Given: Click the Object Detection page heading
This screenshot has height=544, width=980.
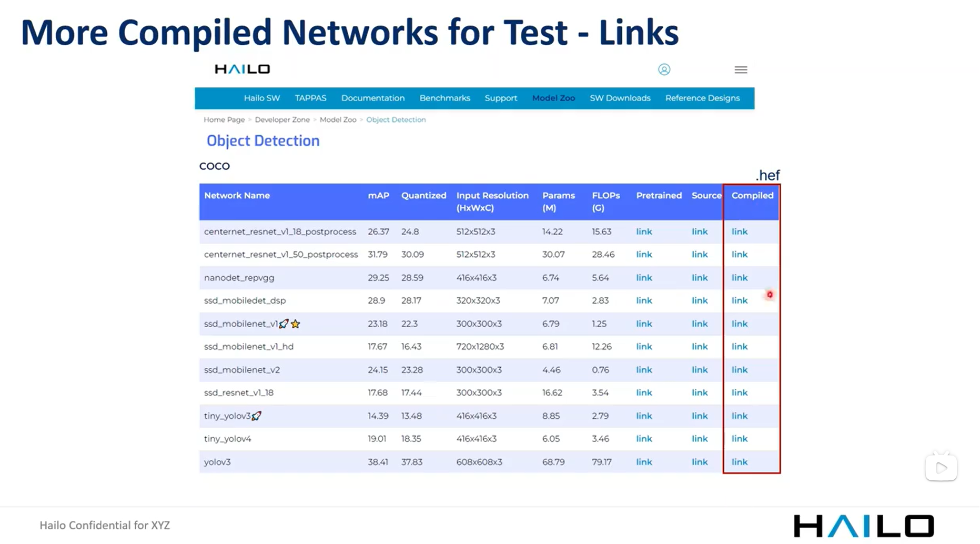Looking at the screenshot, I should coord(263,140).
